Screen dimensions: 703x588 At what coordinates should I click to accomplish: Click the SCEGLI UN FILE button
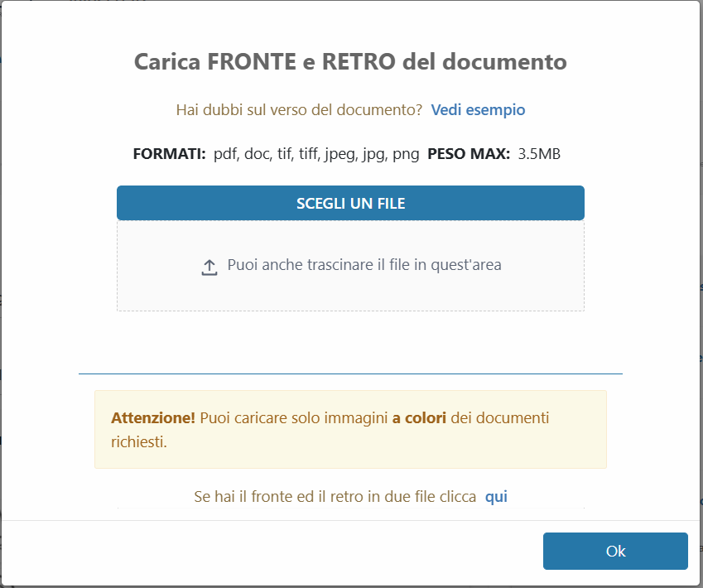coord(350,203)
